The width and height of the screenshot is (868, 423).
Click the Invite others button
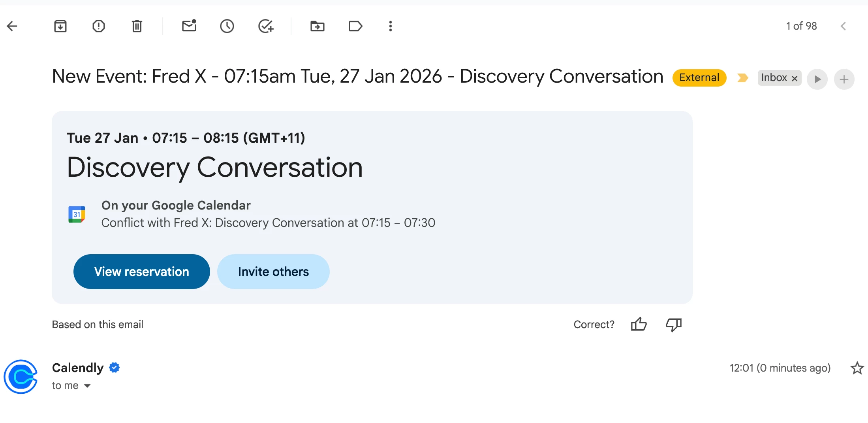[273, 272]
